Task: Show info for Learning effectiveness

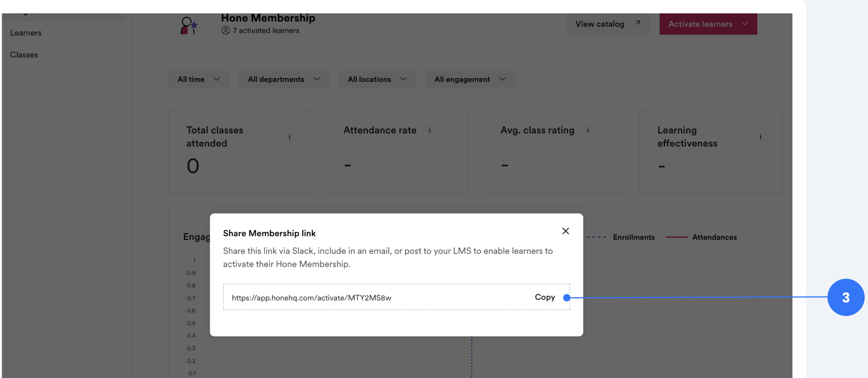Action: (x=760, y=137)
